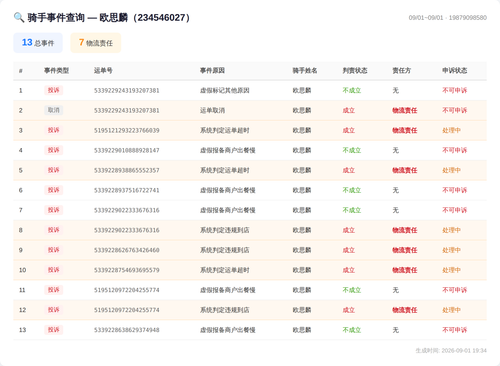500x366 pixels.
Task: Click 不可申诉 in row 13
Action: 455,330
